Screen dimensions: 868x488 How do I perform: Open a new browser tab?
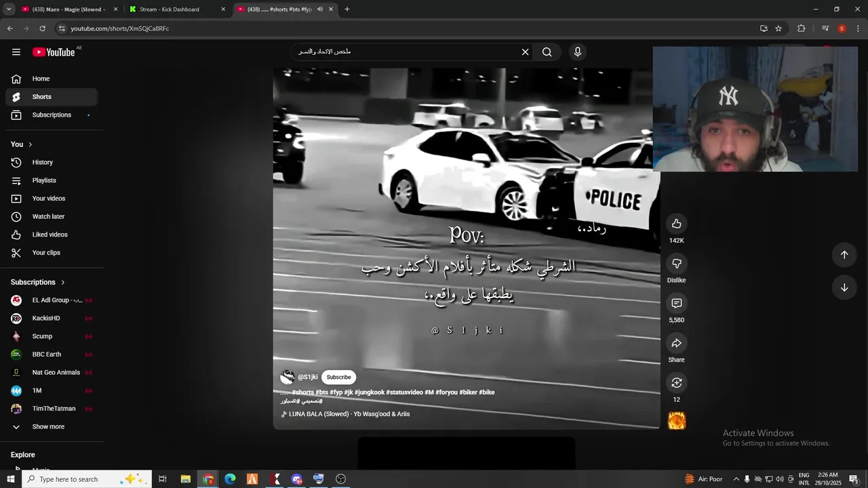347,9
